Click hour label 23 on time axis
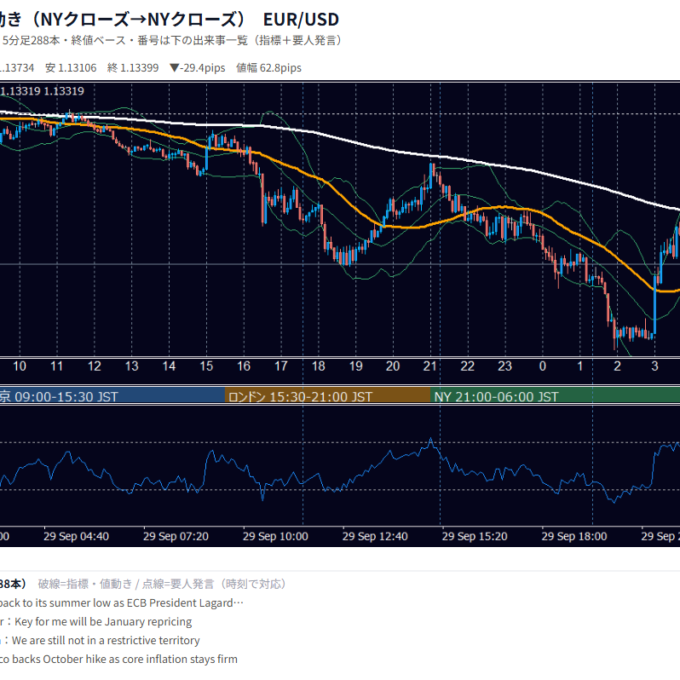This screenshot has width=680, height=680. pyautogui.click(x=505, y=366)
